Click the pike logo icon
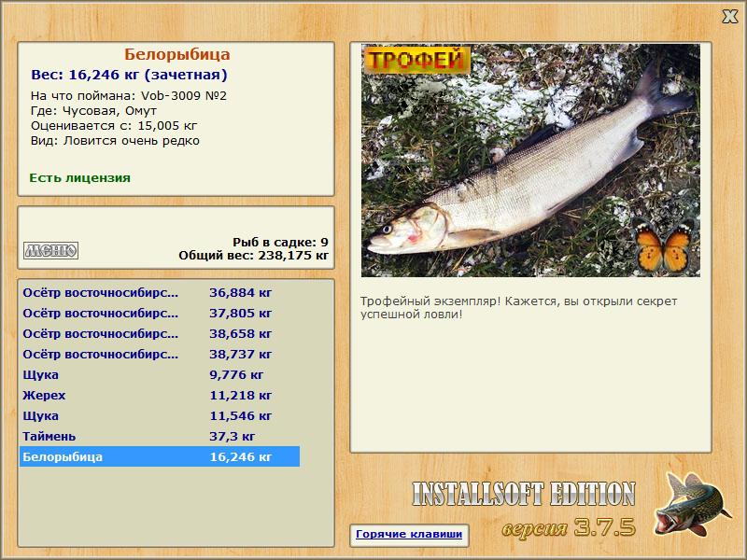Image resolution: width=747 pixels, height=560 pixels. 692,504
